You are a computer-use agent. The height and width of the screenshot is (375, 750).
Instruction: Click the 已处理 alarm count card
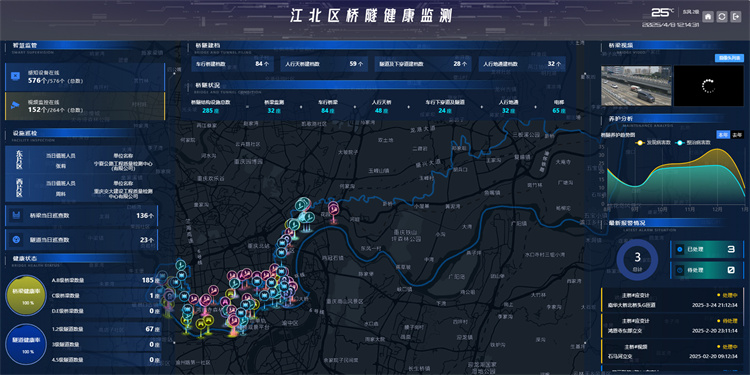[707, 249]
